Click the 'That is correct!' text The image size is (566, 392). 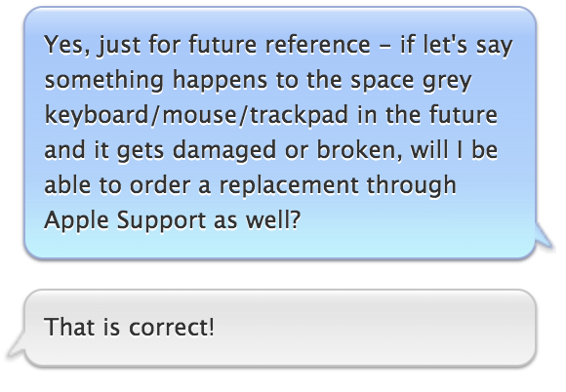(129, 327)
